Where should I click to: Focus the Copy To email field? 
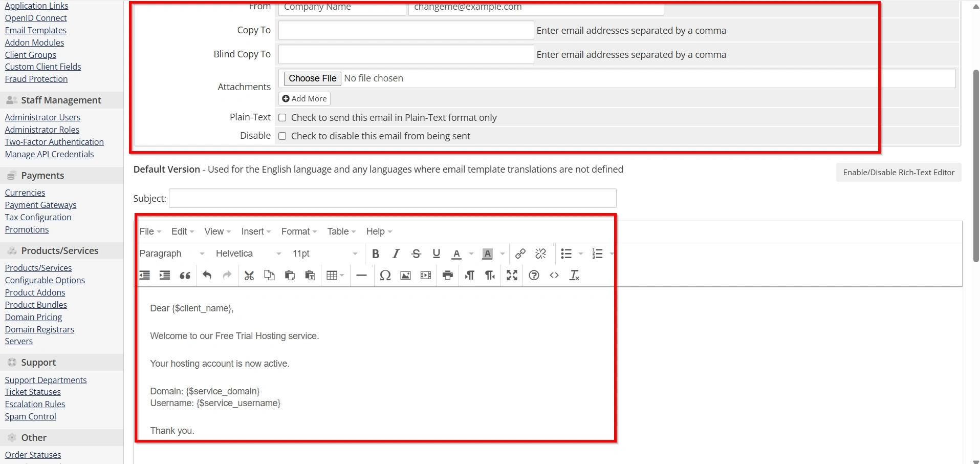point(406,30)
